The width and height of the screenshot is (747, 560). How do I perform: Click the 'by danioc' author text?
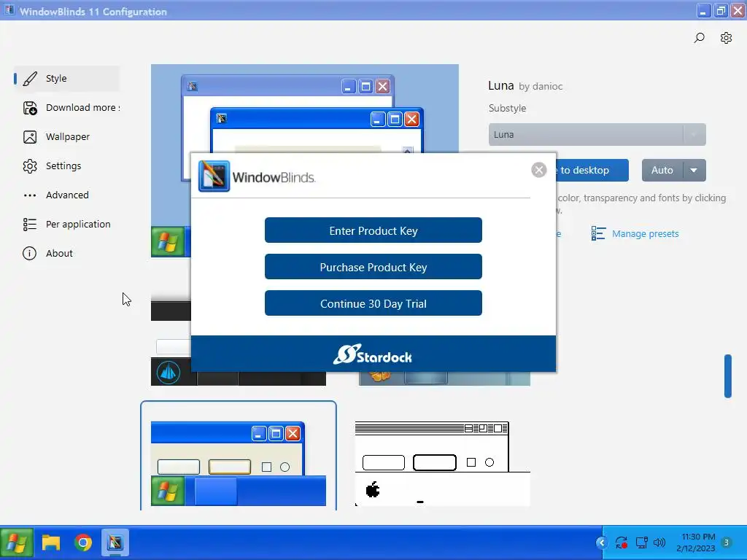541,87
